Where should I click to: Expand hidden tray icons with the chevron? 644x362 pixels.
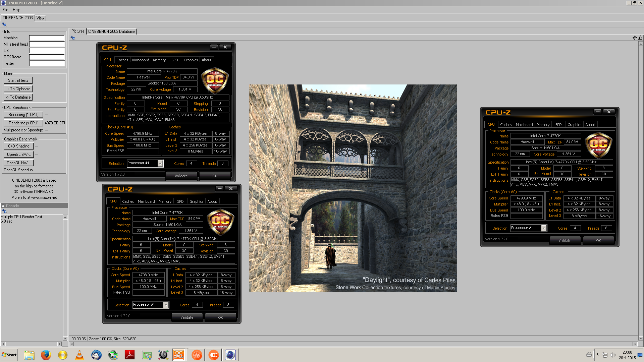597,355
